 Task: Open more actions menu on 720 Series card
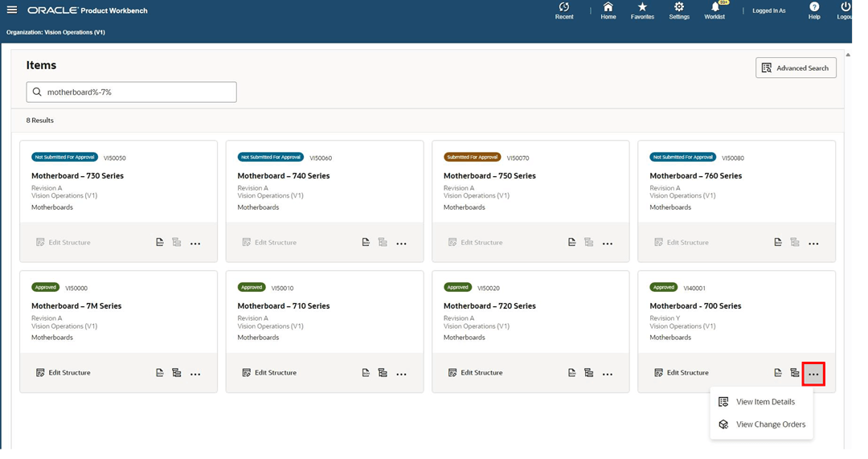[608, 375]
